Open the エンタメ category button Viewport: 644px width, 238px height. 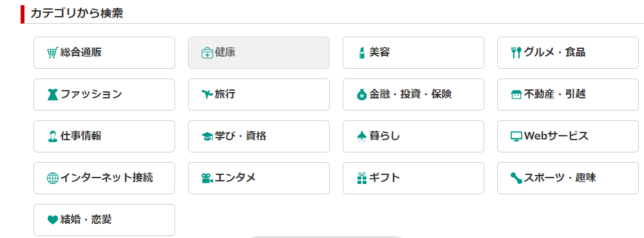pos(259,178)
